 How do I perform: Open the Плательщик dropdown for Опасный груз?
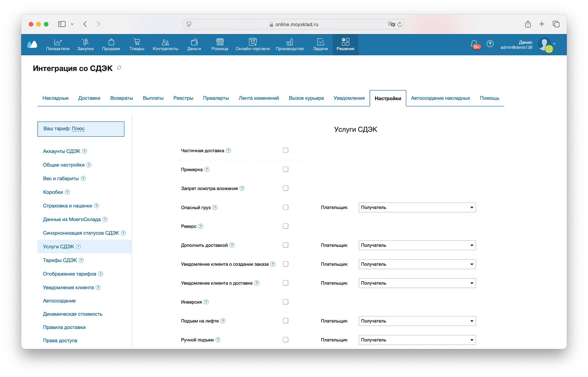pyautogui.click(x=417, y=207)
